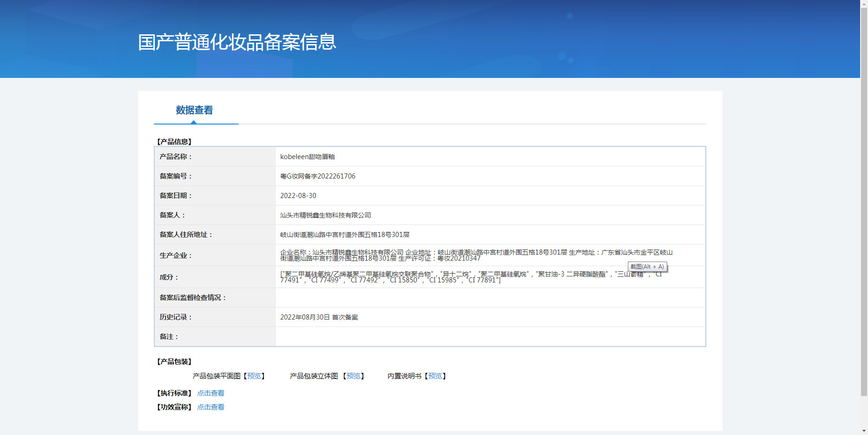Viewport: 868px width, 435px height.
Task: Click the 备案后监督检查情况 row label
Action: (x=193, y=298)
